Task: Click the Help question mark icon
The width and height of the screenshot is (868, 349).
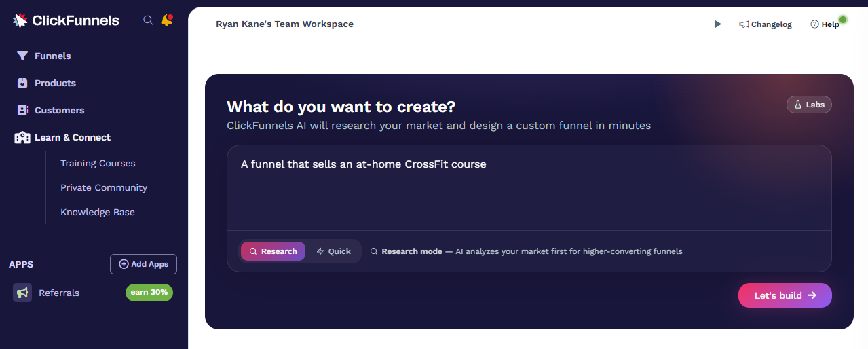Action: click(x=814, y=24)
